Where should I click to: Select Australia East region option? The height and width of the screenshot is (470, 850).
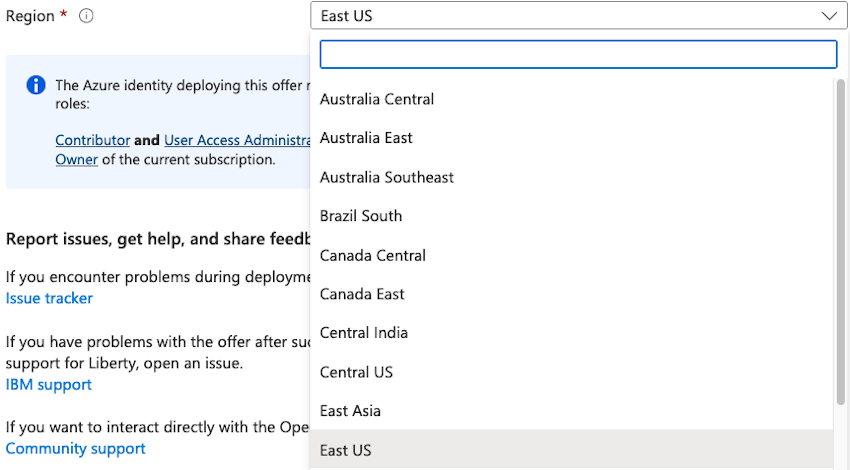(x=366, y=138)
